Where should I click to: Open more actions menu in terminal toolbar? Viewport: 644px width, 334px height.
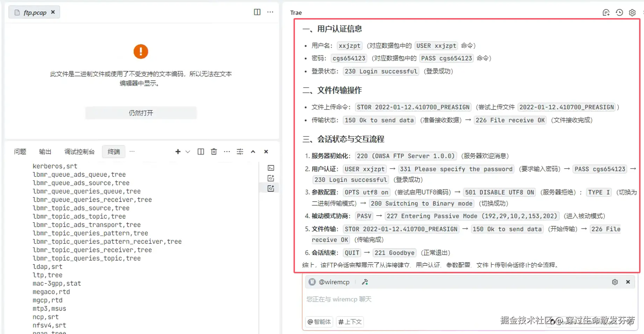(227, 151)
